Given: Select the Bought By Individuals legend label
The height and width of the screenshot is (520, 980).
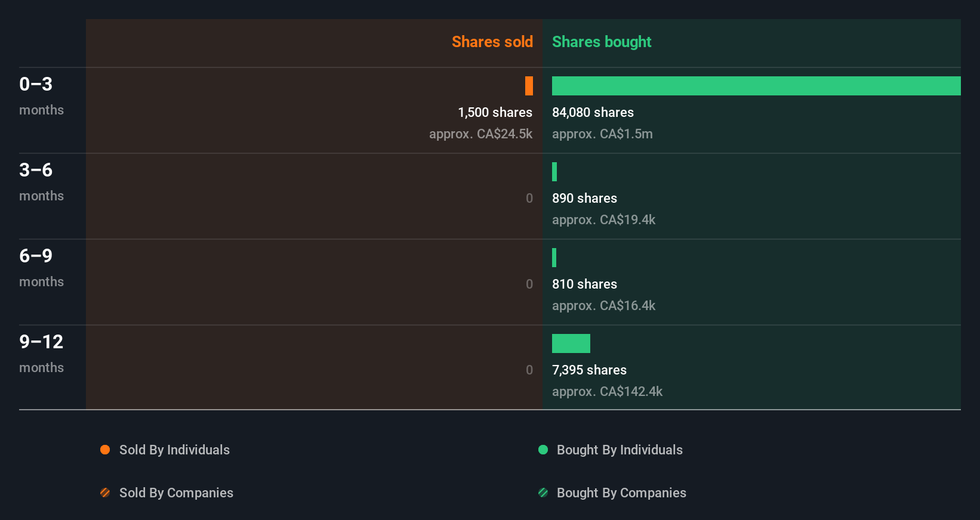Looking at the screenshot, I should (x=620, y=450).
